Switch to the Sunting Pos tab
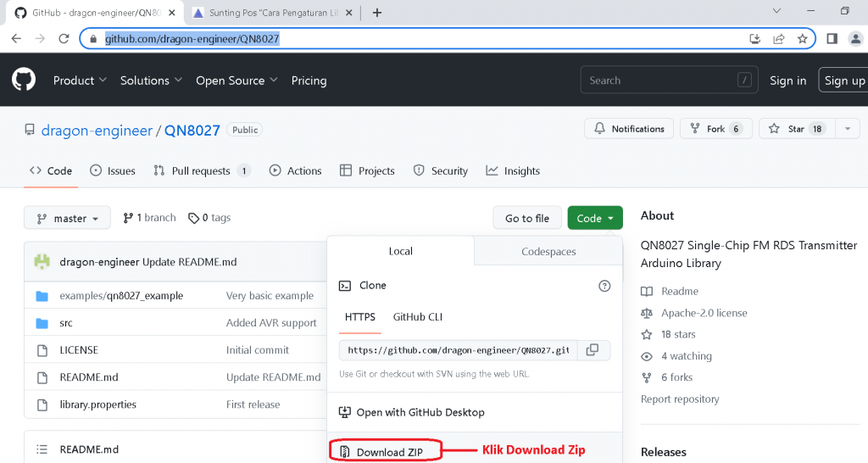This screenshot has height=463, width=868. tap(274, 12)
